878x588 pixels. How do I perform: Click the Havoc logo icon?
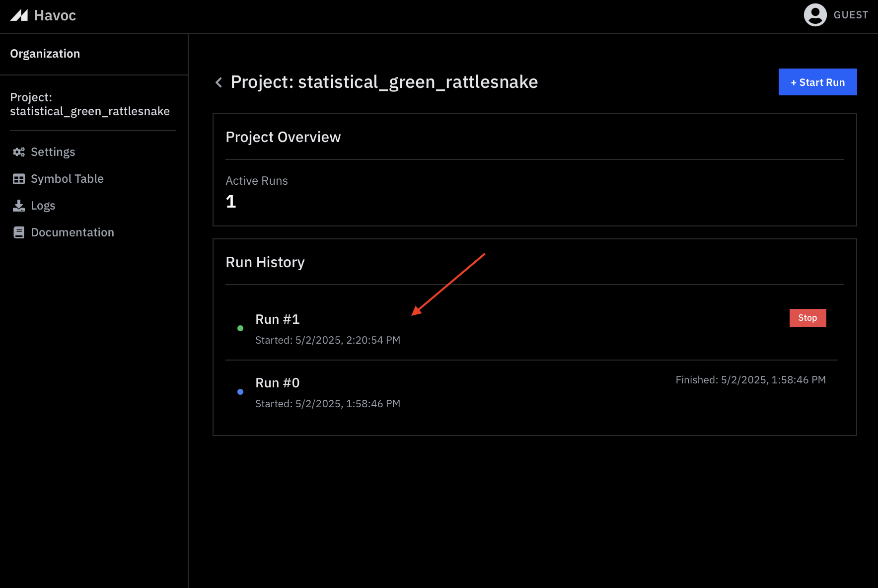[x=19, y=15]
